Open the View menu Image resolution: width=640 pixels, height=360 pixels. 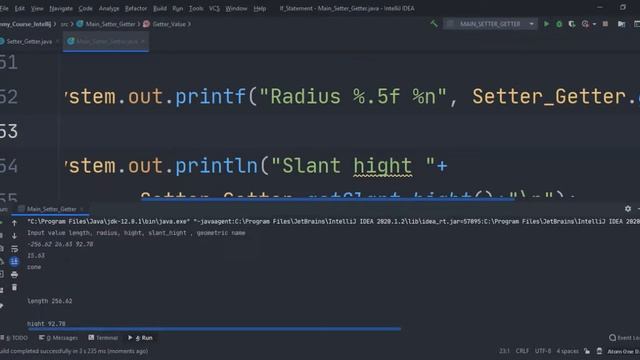37,8
